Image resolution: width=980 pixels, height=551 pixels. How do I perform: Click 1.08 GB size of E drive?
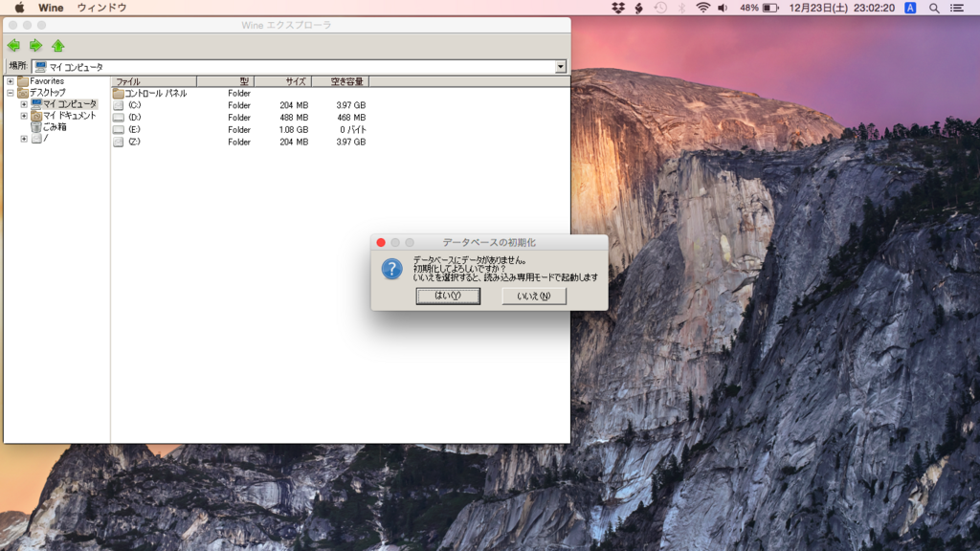point(294,130)
